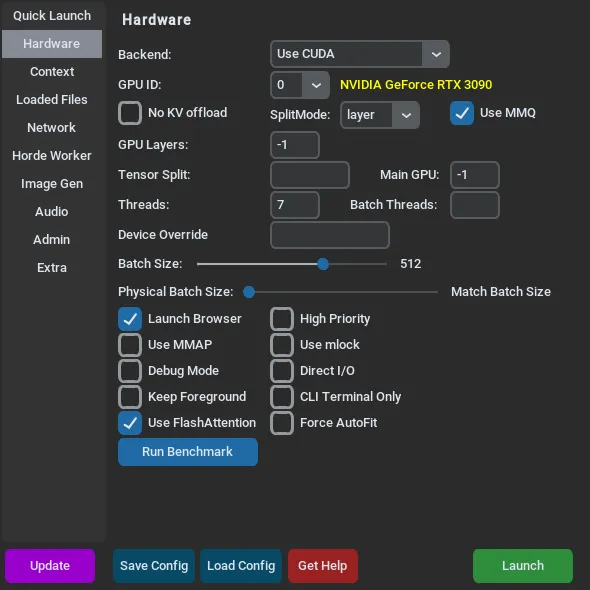The width and height of the screenshot is (590, 590).
Task: Select the Admin tab
Action: (x=52, y=240)
